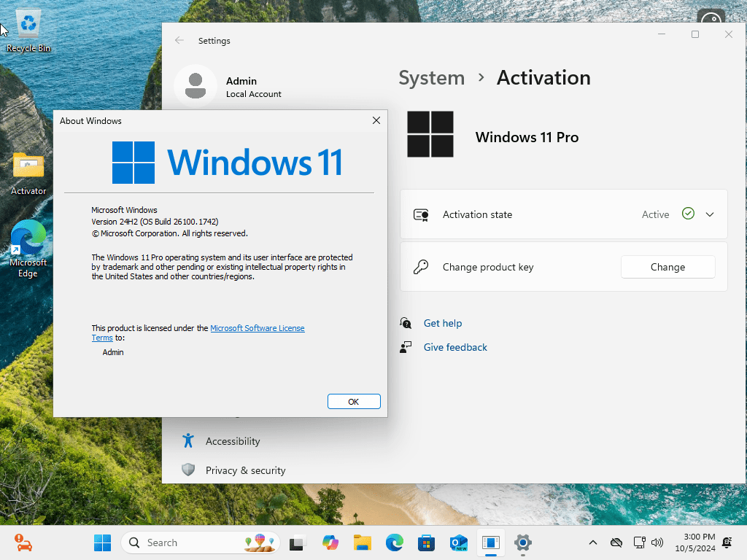Click the back arrow in Settings
The height and width of the screenshot is (560, 747).
tap(179, 41)
